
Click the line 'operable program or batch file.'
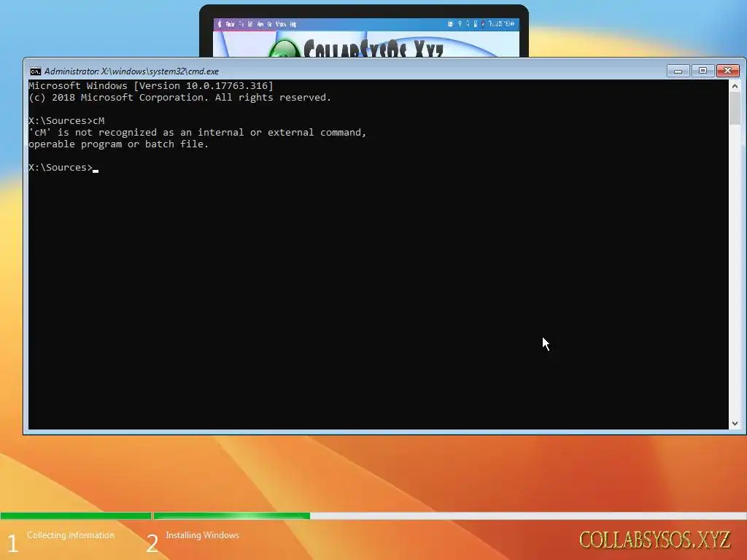[x=119, y=144]
